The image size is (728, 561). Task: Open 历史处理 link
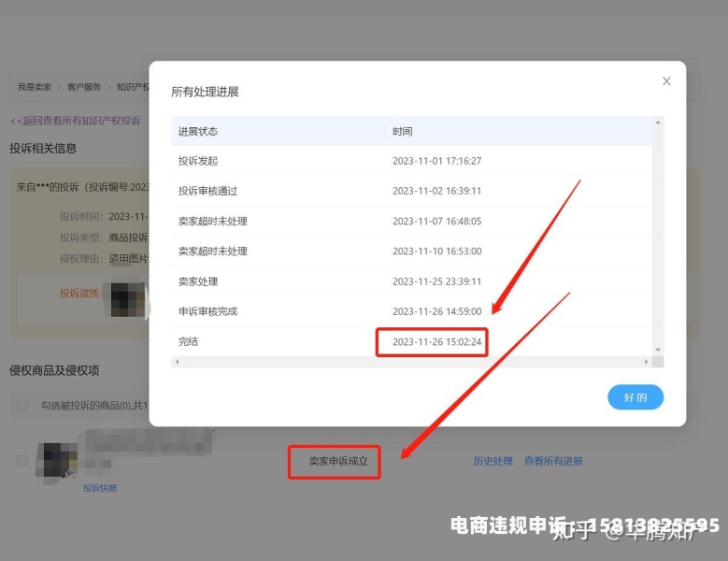[492, 461]
